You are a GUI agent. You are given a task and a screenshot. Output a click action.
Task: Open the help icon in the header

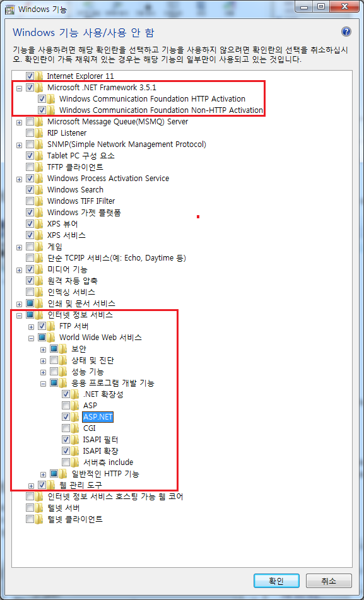[346, 32]
